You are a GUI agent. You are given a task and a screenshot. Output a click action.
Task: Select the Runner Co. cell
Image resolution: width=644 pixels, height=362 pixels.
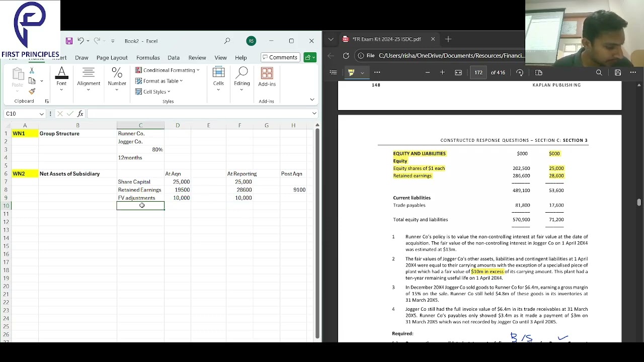pos(140,133)
